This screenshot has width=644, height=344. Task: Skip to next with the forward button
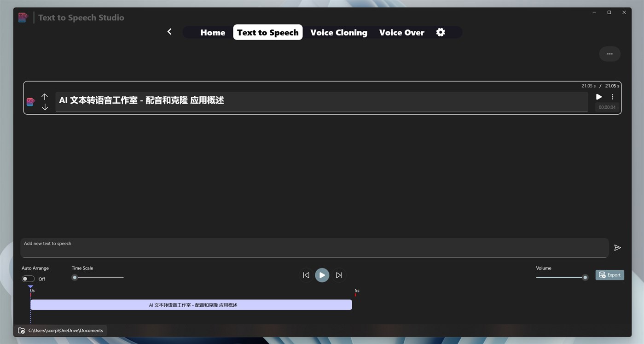pyautogui.click(x=339, y=275)
